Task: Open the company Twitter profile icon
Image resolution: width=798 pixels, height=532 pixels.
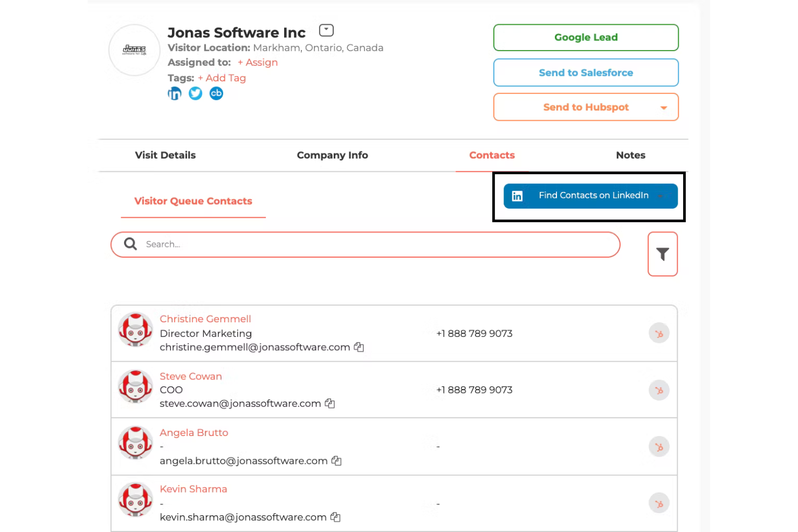Action: 195,94
